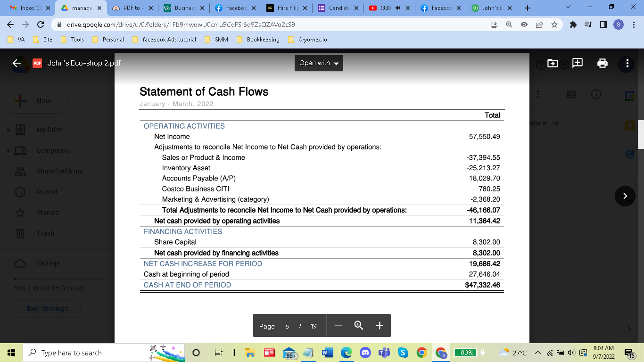Image resolution: width=644 pixels, height=362 pixels.
Task: Click the taskbar clock showing 8:04 AM
Action: (603, 353)
